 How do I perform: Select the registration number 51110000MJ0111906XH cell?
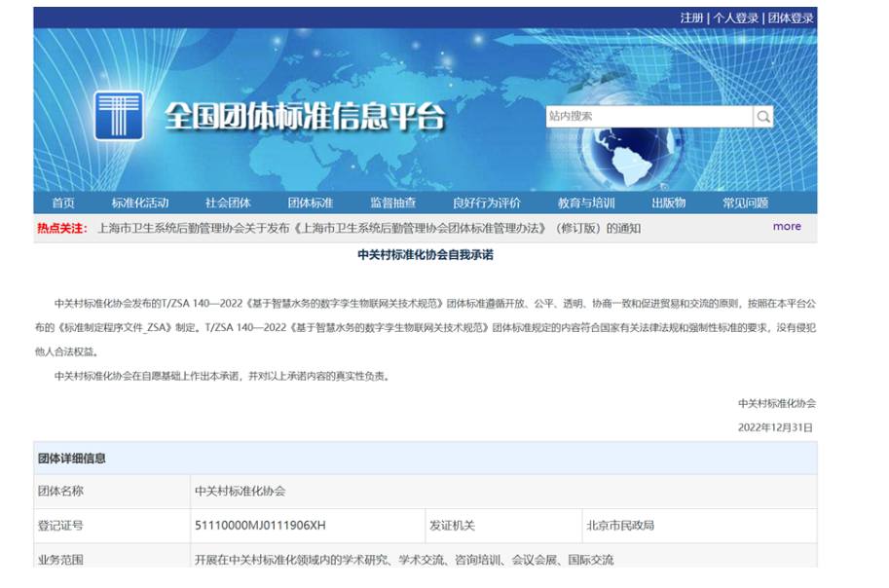tap(260, 526)
